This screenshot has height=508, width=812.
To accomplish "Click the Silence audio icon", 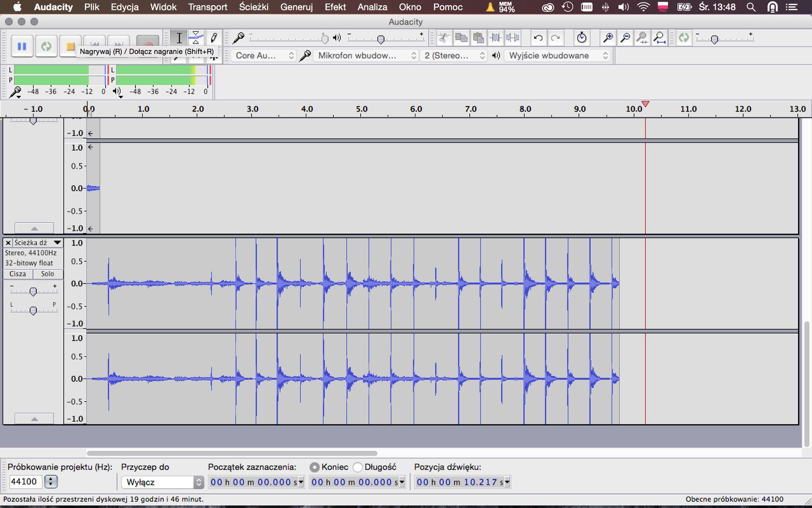I will click(x=512, y=38).
